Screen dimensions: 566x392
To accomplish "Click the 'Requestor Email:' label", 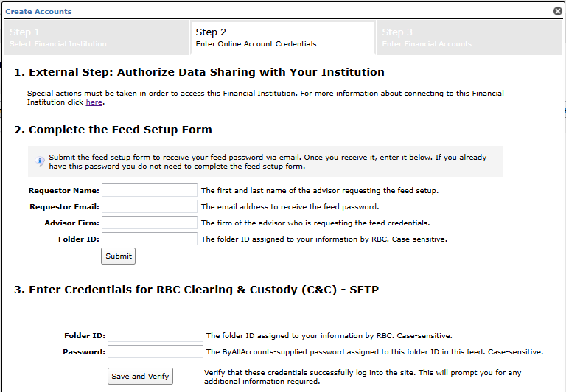I will tap(64, 207).
